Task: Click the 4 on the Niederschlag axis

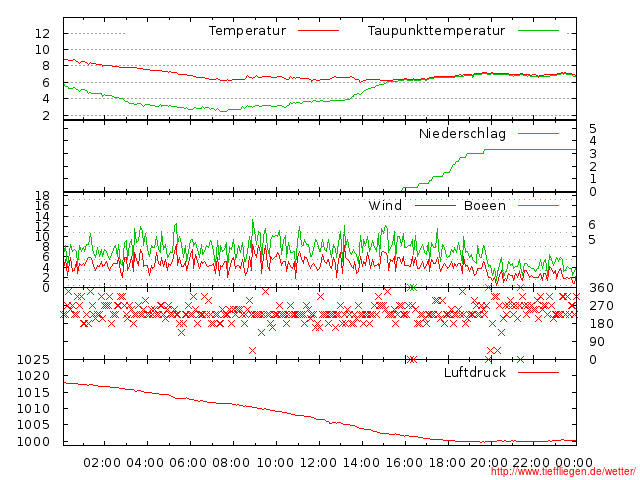Action: (593, 141)
